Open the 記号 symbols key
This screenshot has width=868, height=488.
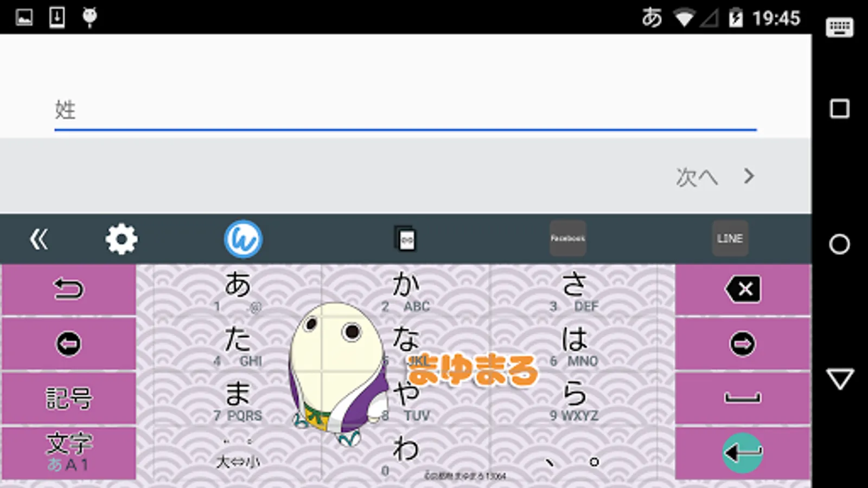[69, 399]
